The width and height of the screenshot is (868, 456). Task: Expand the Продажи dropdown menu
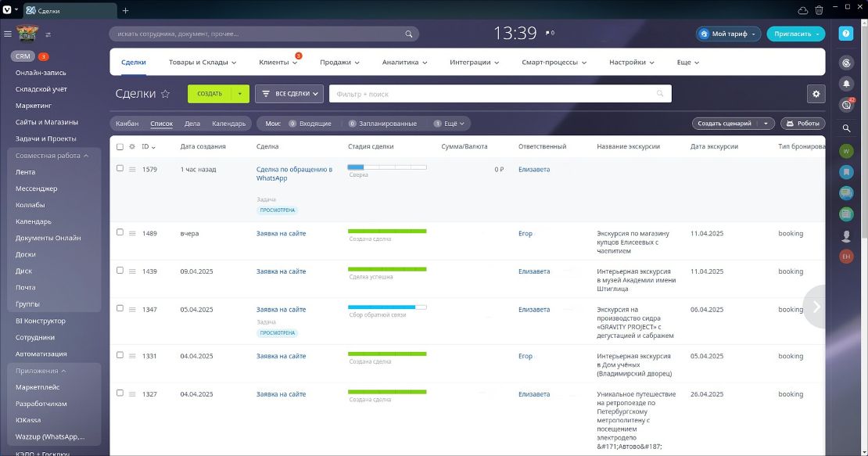coord(339,63)
